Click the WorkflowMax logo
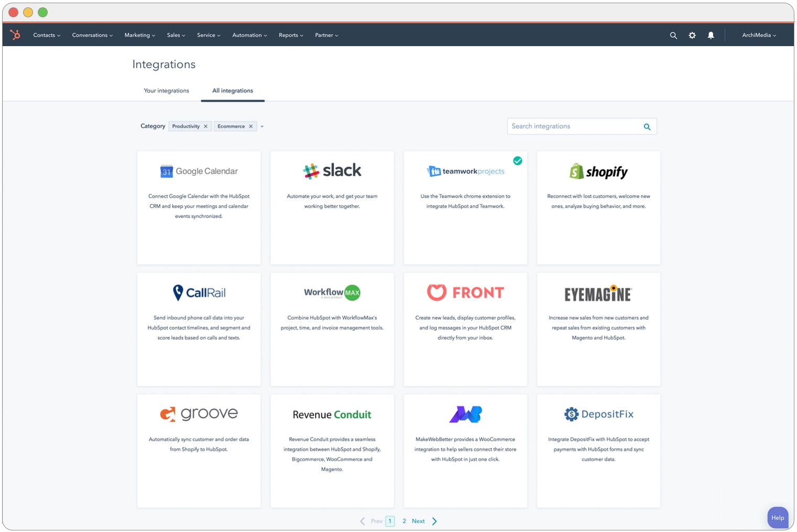This screenshot has height=532, width=797. pos(332,292)
